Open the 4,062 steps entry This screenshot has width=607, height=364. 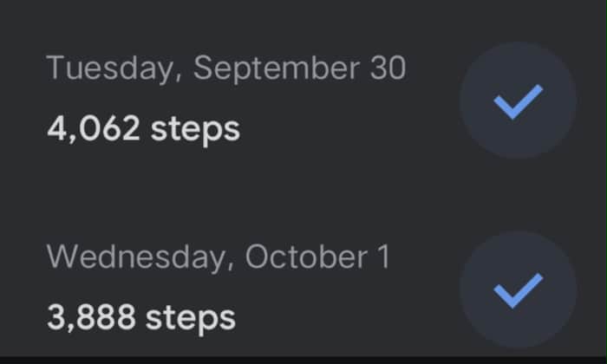coord(143,130)
